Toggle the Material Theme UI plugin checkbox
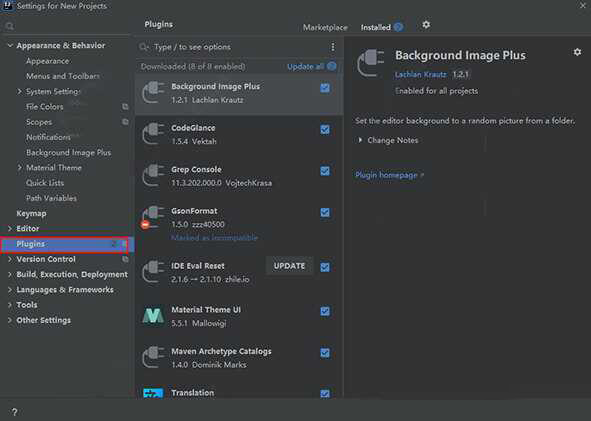The width and height of the screenshot is (591, 421). (325, 311)
